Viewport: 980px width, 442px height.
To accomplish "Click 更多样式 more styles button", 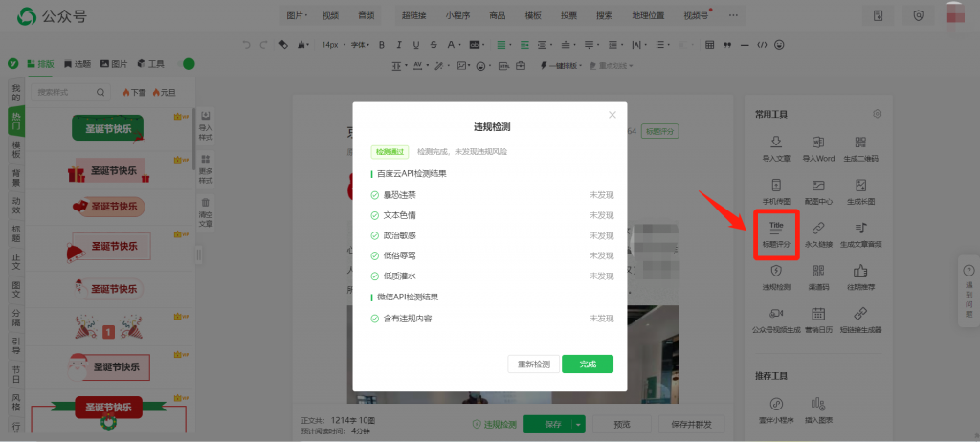I will point(206,168).
